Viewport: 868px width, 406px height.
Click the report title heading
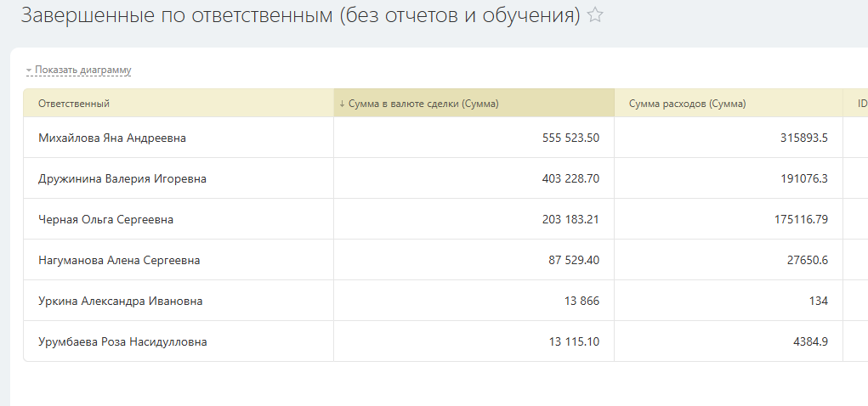pyautogui.click(x=301, y=15)
